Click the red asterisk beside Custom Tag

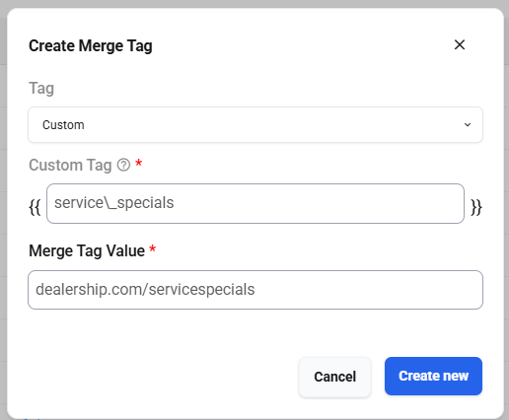point(139,163)
